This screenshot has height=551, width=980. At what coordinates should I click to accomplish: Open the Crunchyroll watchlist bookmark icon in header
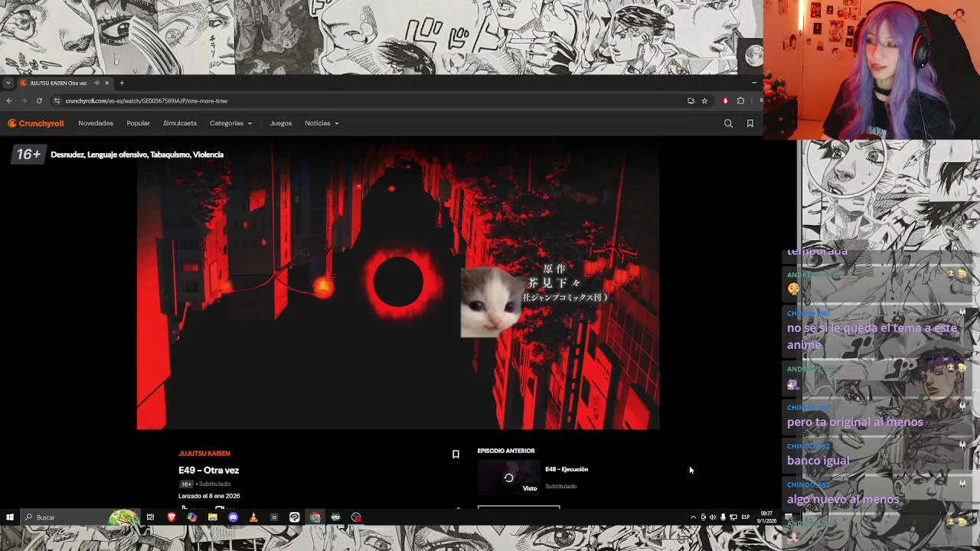pyautogui.click(x=750, y=123)
